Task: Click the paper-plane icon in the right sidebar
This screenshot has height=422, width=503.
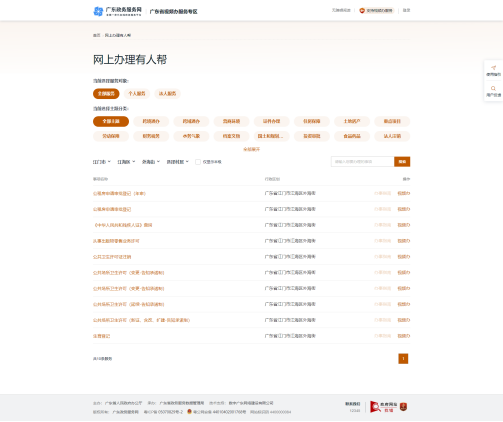Action: (493, 68)
